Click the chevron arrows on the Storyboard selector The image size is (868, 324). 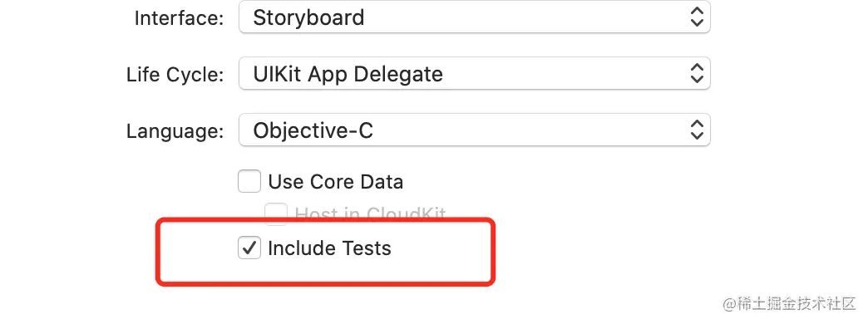point(697,17)
